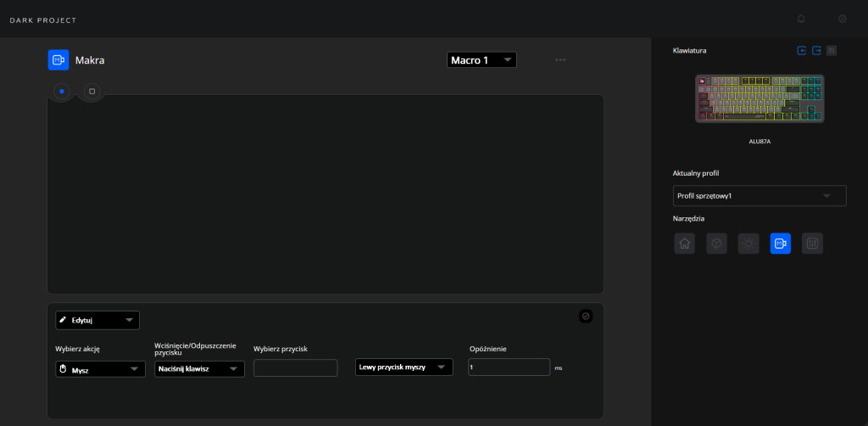Image resolution: width=868 pixels, height=426 pixels.
Task: Open the lighting settings sun icon
Action: (x=748, y=244)
